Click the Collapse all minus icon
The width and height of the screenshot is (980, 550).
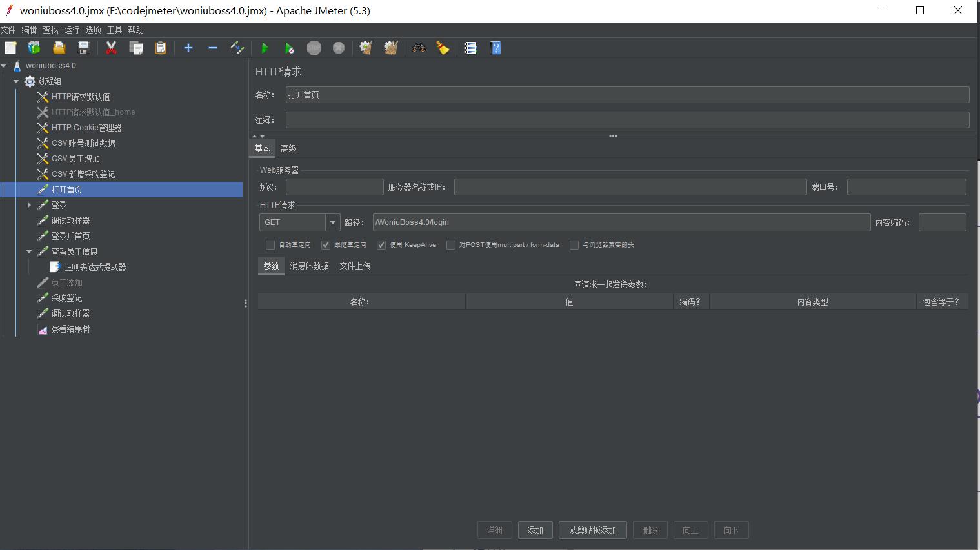click(213, 48)
